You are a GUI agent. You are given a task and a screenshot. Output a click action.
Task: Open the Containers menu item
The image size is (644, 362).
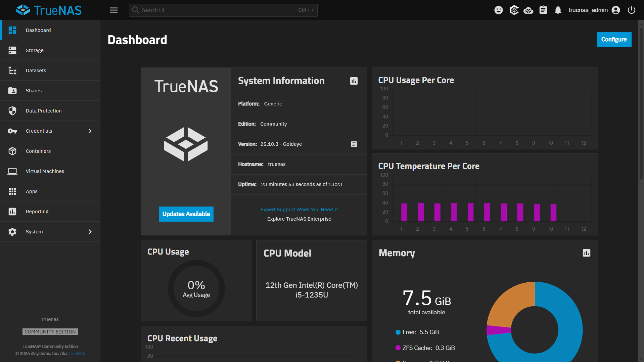tap(50, 151)
